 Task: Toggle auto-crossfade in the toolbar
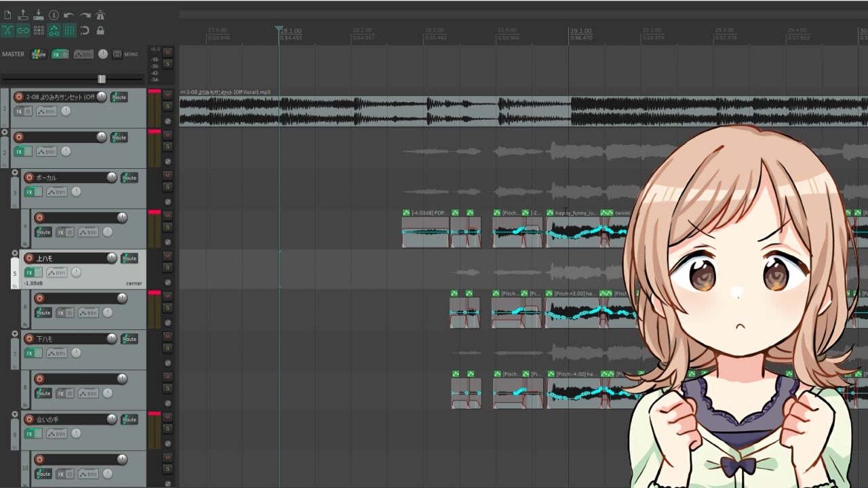pyautogui.click(x=7, y=30)
